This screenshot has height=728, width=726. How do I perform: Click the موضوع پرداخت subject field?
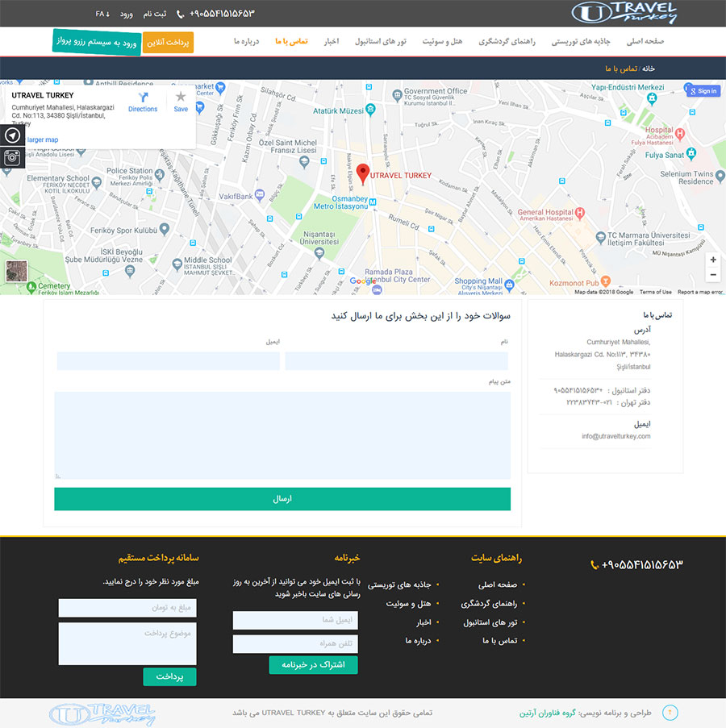(x=127, y=643)
